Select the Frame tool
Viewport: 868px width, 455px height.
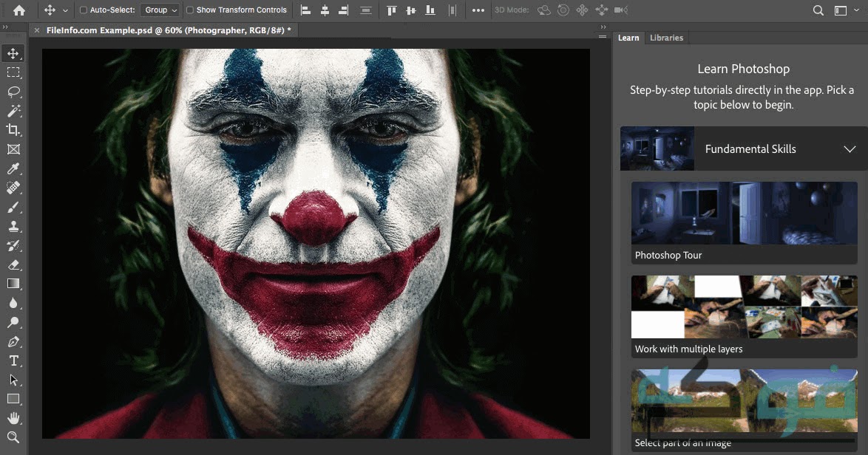point(13,149)
